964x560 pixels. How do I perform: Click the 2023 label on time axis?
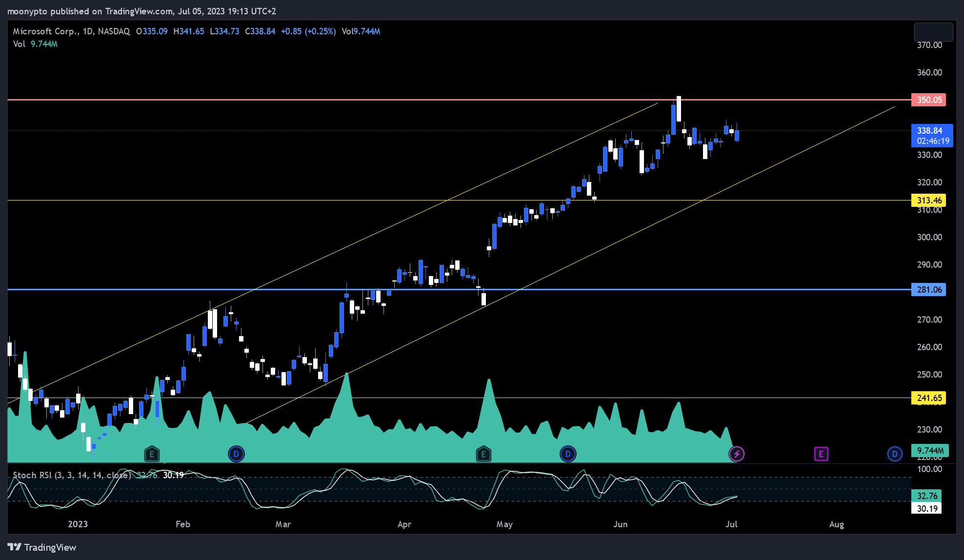coord(78,524)
